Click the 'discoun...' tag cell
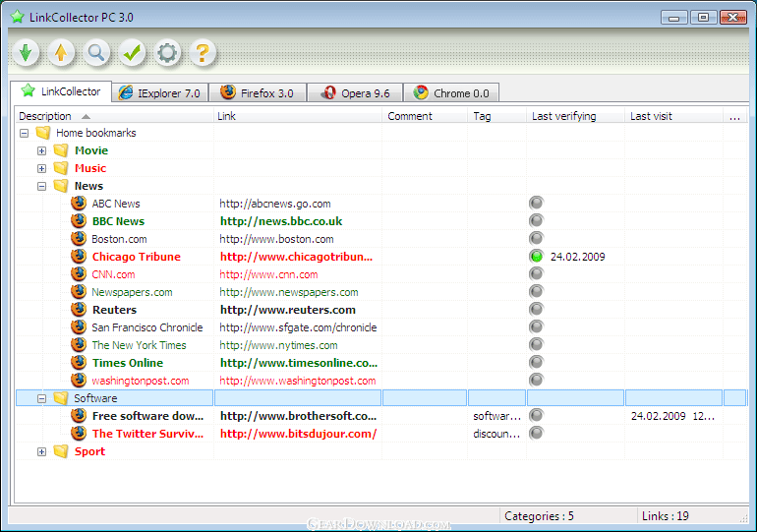 coord(496,434)
